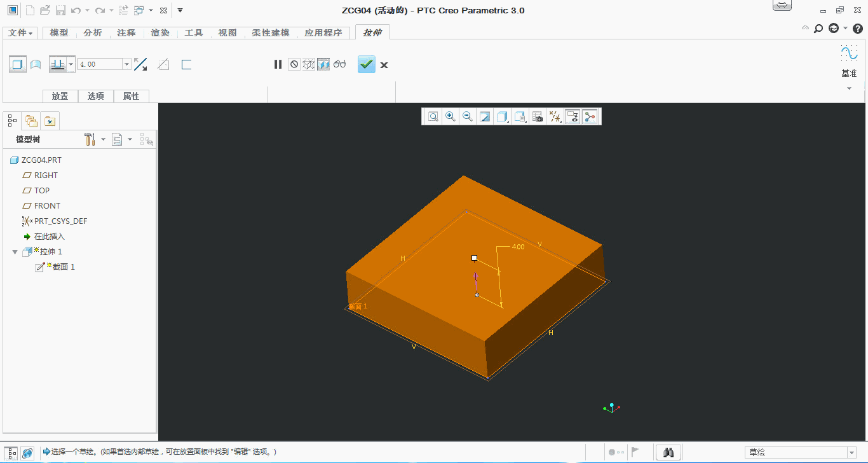Select unattached preview mode icon
The image size is (868, 463).
[309, 64]
